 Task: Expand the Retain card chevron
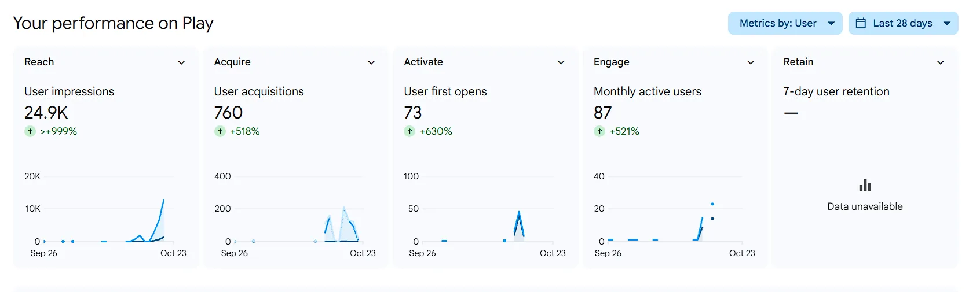940,62
